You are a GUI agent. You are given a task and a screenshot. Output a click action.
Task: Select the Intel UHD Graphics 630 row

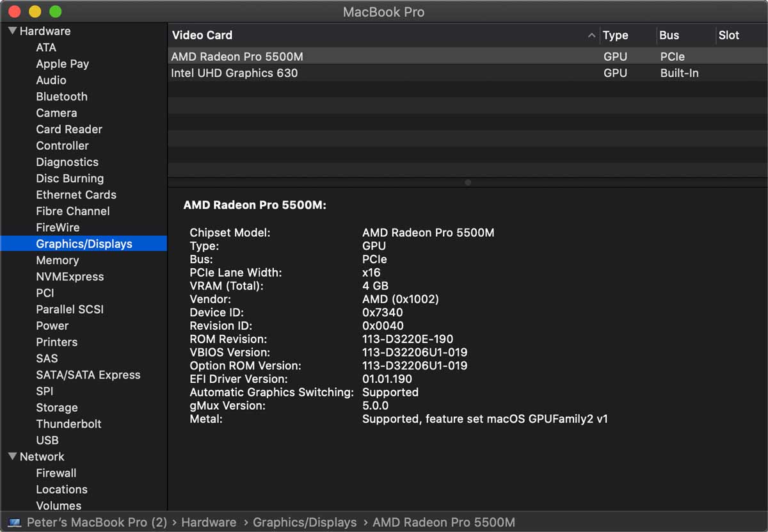(x=467, y=73)
